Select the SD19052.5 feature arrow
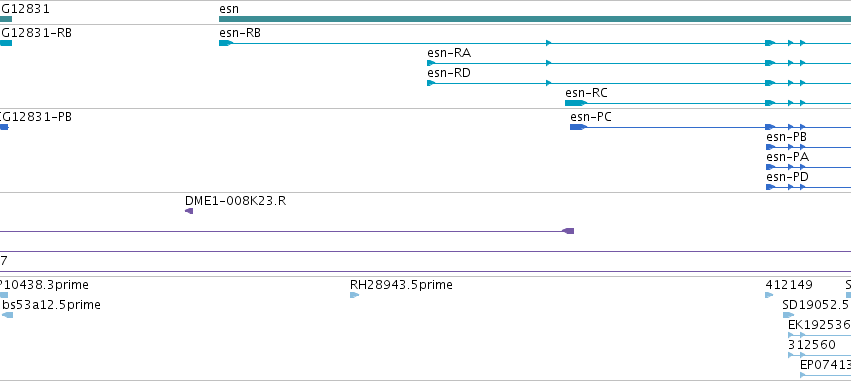This screenshot has width=851, height=381. tap(788, 315)
